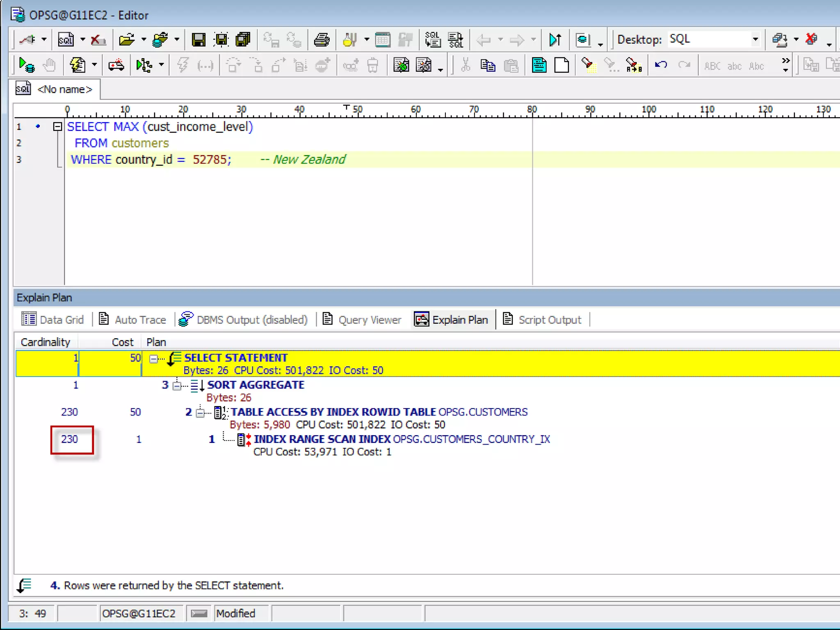Switch to the Data Grid tab

tap(52, 320)
